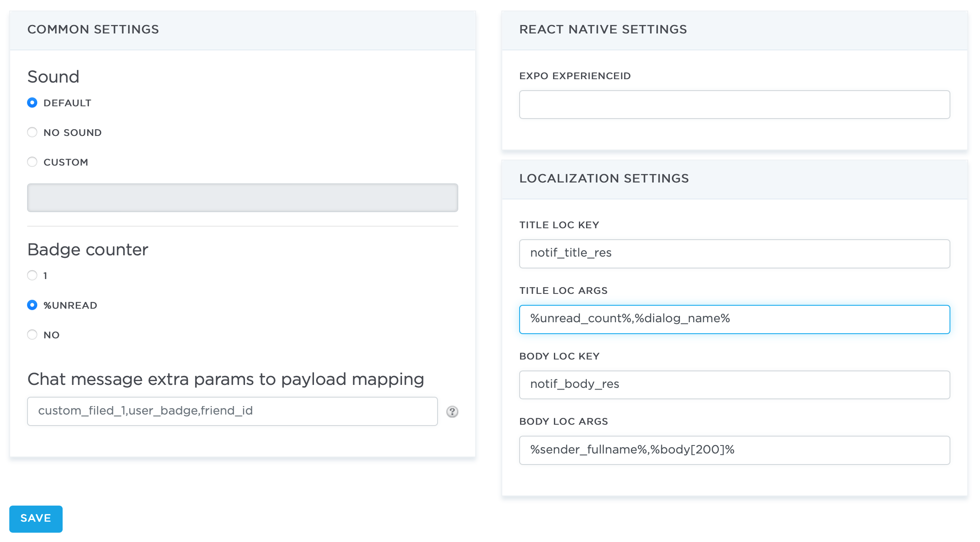
Task: Choose the No Sound radio option
Action: pyautogui.click(x=32, y=133)
